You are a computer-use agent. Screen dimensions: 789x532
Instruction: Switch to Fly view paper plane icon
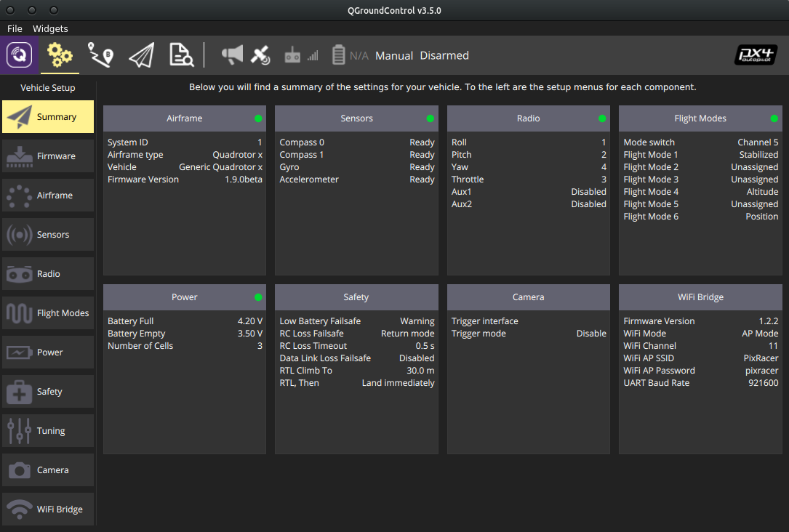(x=141, y=55)
